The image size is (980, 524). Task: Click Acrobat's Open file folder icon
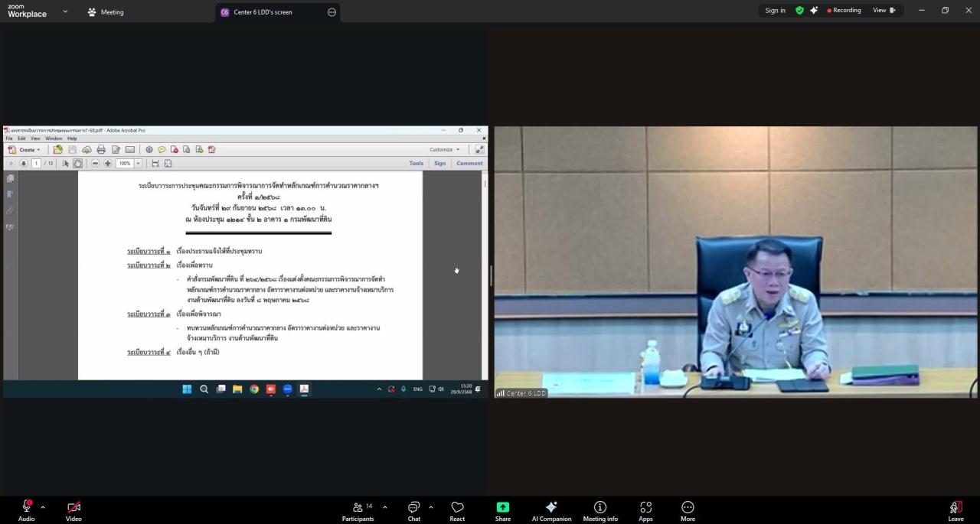[57, 149]
